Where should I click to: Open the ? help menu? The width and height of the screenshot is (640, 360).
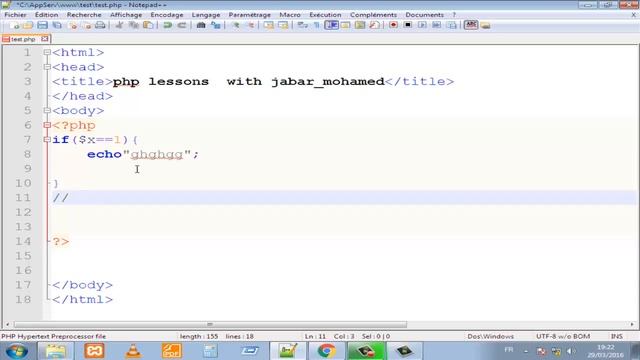click(x=454, y=15)
